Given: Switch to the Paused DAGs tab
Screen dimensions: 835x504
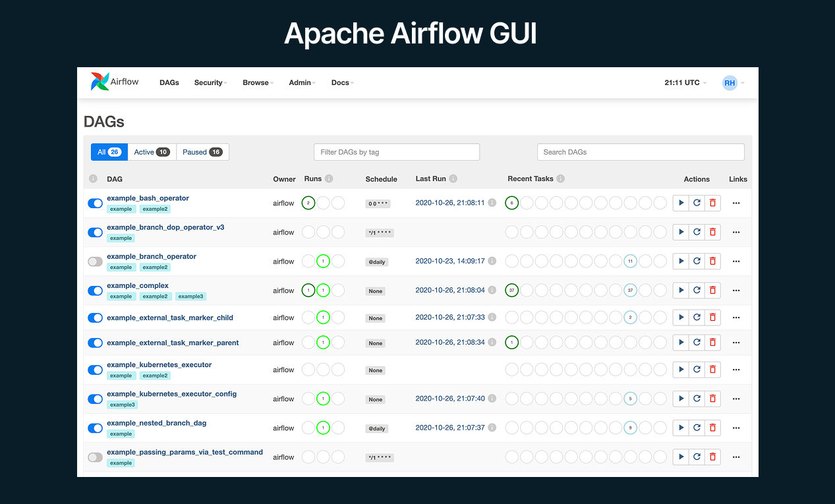Looking at the screenshot, I should coord(202,152).
